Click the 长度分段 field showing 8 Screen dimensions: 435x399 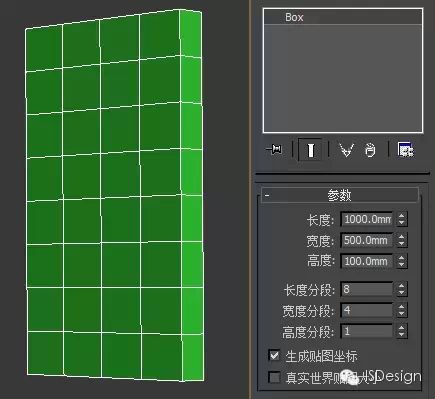[367, 289]
